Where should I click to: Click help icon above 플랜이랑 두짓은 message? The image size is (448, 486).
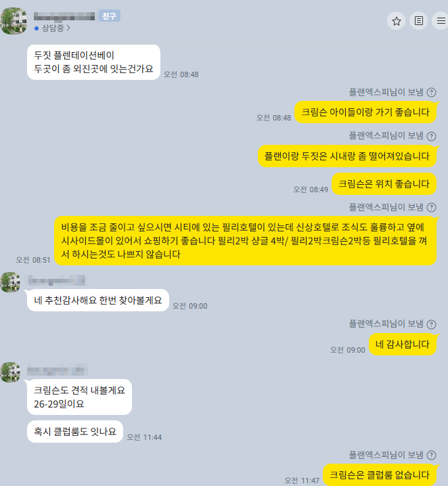pos(431,136)
